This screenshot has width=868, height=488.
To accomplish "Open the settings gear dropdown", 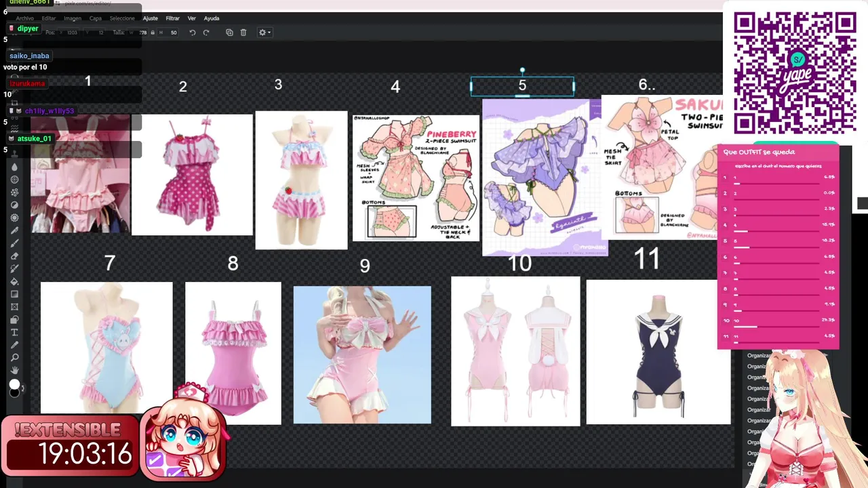I will pos(264,33).
